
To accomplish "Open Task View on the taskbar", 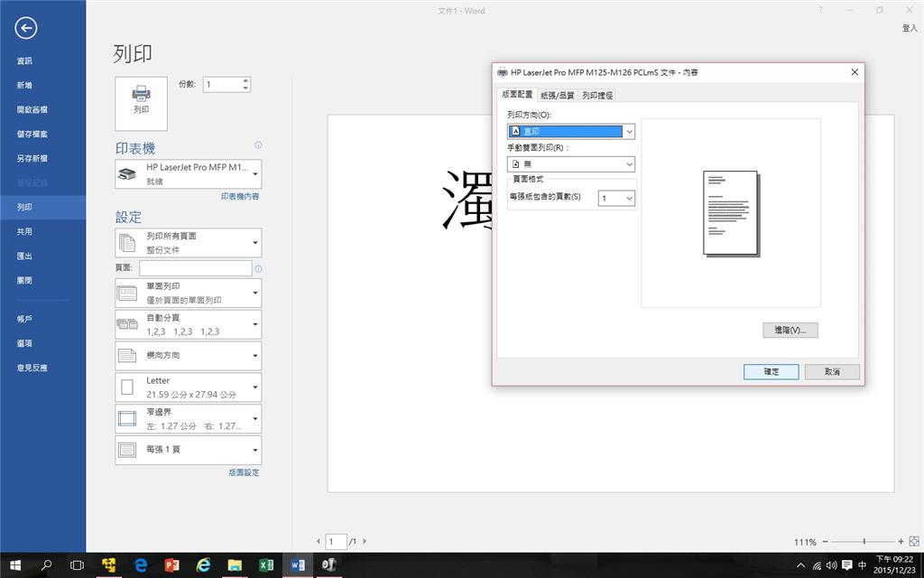I will [x=77, y=565].
